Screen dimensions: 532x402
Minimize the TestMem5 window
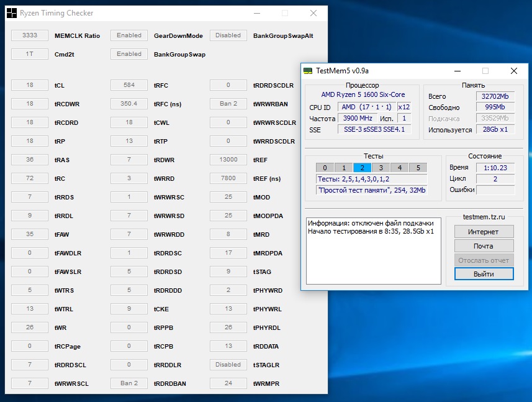(458, 71)
